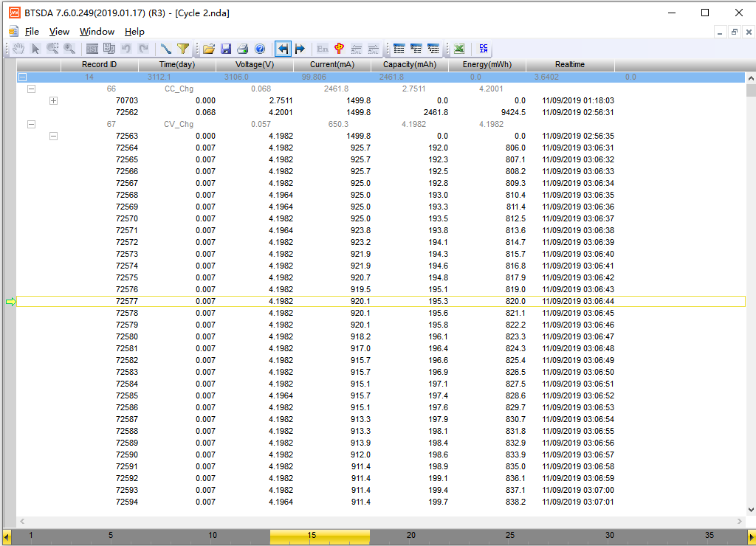This screenshot has width=756, height=546.
Task: Click the undo arrow icon
Action: point(126,49)
